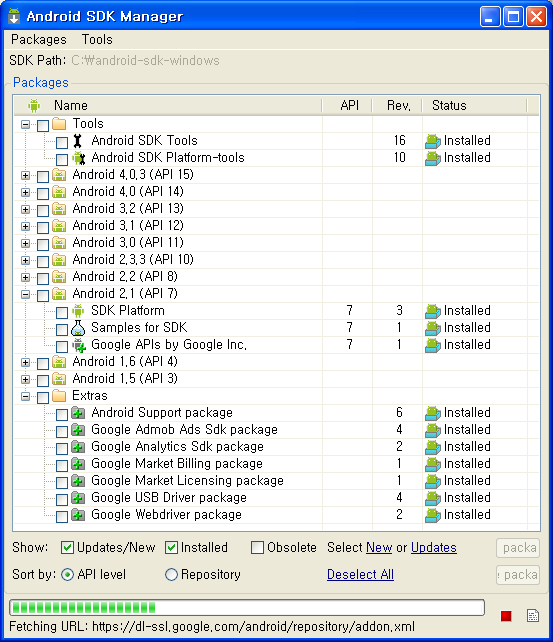Viewport: 553px width, 642px height.
Task: Click the Google Webdriver package icon
Action: tap(78, 515)
